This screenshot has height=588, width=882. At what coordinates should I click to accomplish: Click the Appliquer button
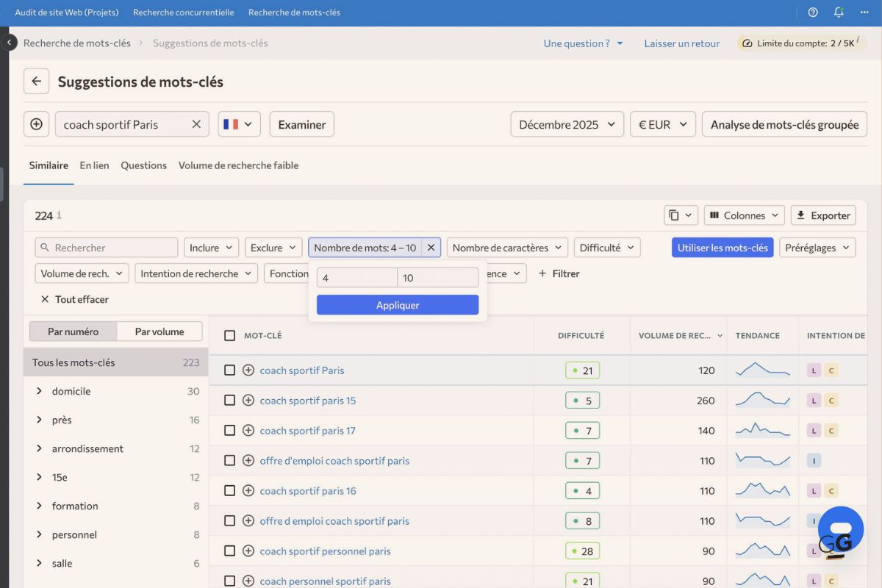tap(397, 304)
